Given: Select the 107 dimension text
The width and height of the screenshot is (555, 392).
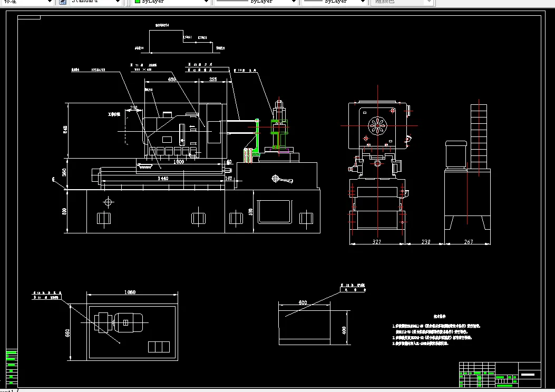Looking at the screenshot, I should [229, 178].
